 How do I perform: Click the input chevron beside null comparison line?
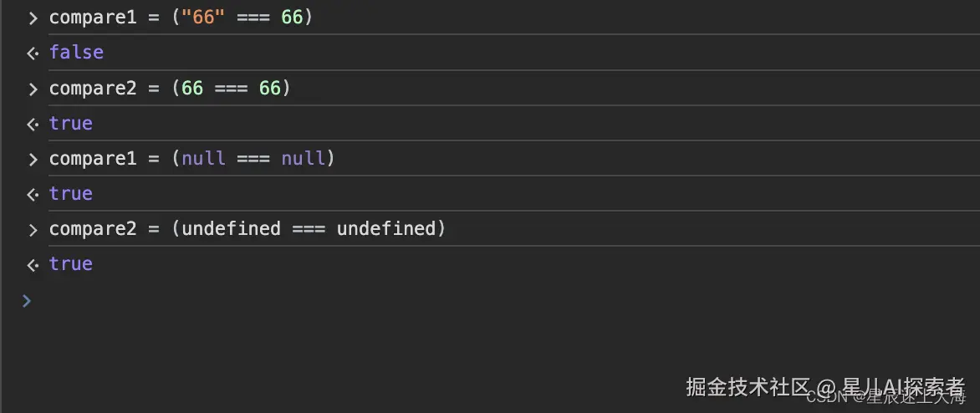[33, 160]
